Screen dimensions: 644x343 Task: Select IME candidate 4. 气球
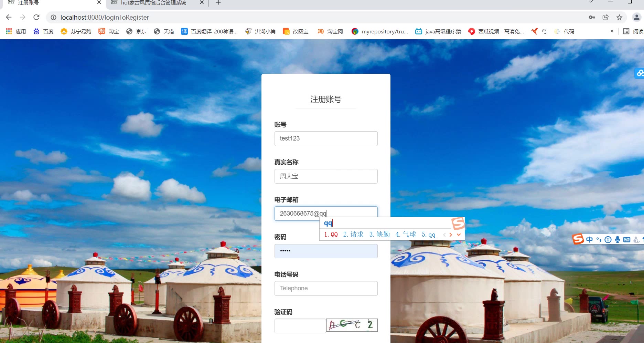[x=406, y=235]
